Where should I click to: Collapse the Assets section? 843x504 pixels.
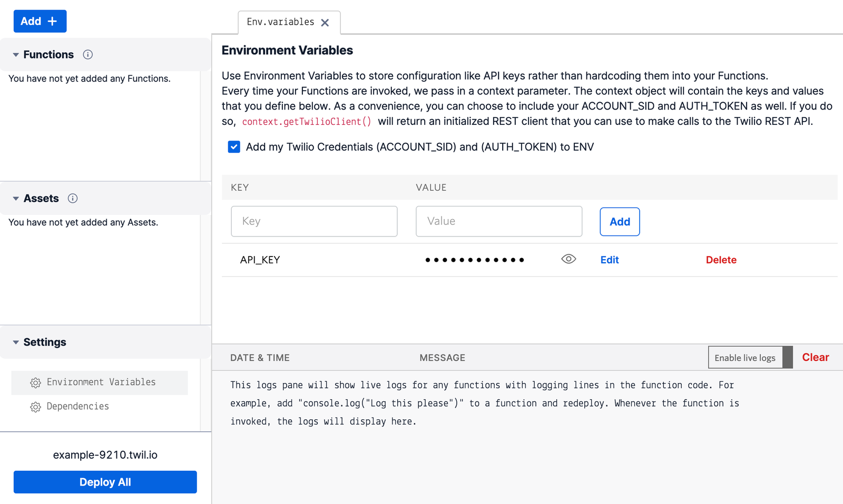[x=16, y=199]
